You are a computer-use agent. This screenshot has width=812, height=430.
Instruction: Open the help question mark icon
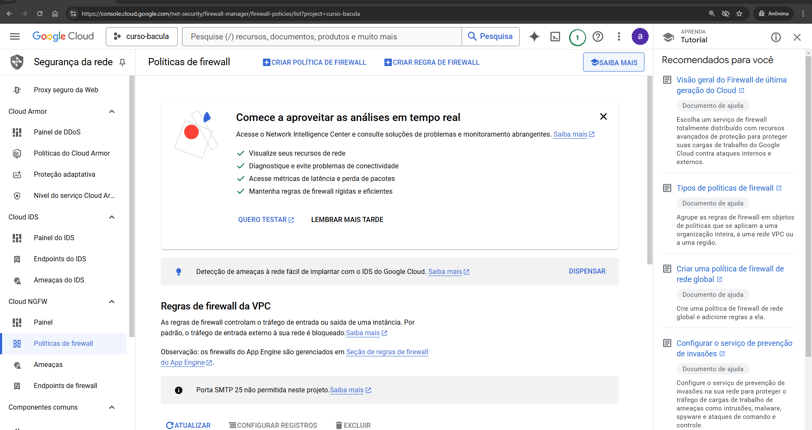click(x=598, y=37)
